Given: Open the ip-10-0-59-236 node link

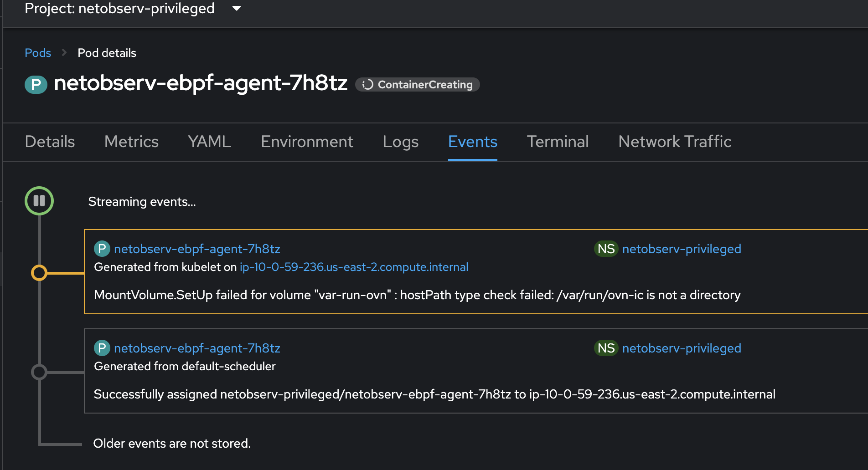Looking at the screenshot, I should [354, 267].
